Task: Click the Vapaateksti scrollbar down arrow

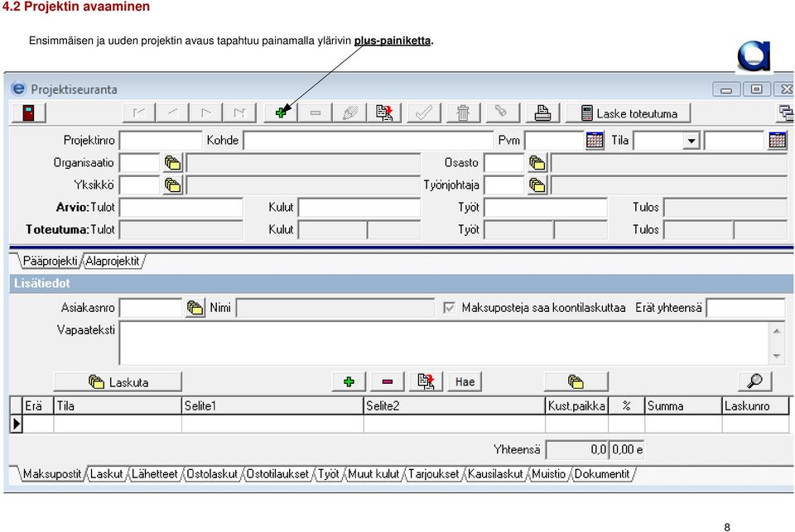Action: 777,357
